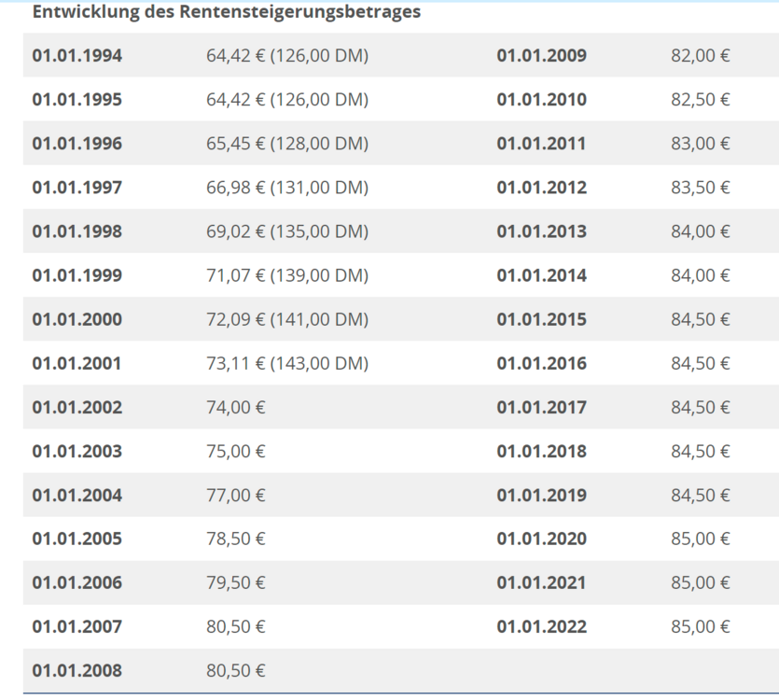Click the date 01.01.1994
This screenshot has height=700, width=779.
coord(77,56)
